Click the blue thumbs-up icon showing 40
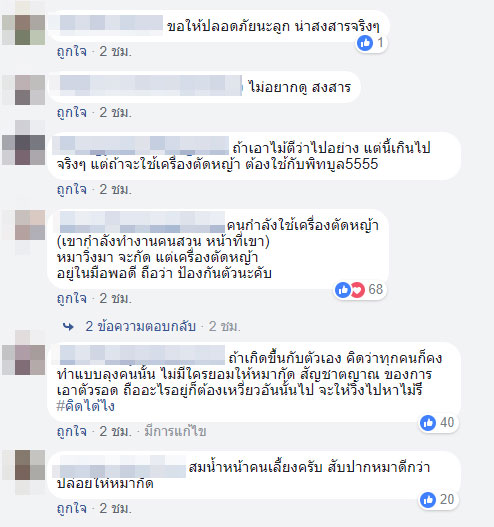 point(428,422)
